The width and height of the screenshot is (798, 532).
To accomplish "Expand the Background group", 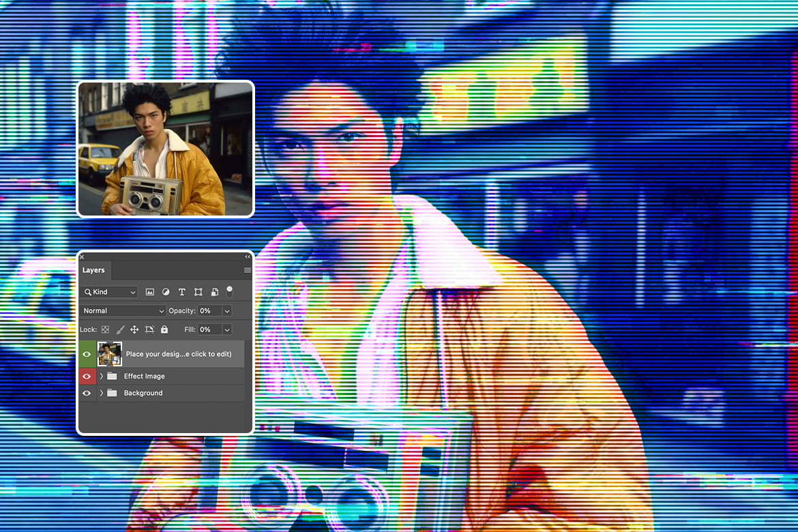I will click(101, 393).
